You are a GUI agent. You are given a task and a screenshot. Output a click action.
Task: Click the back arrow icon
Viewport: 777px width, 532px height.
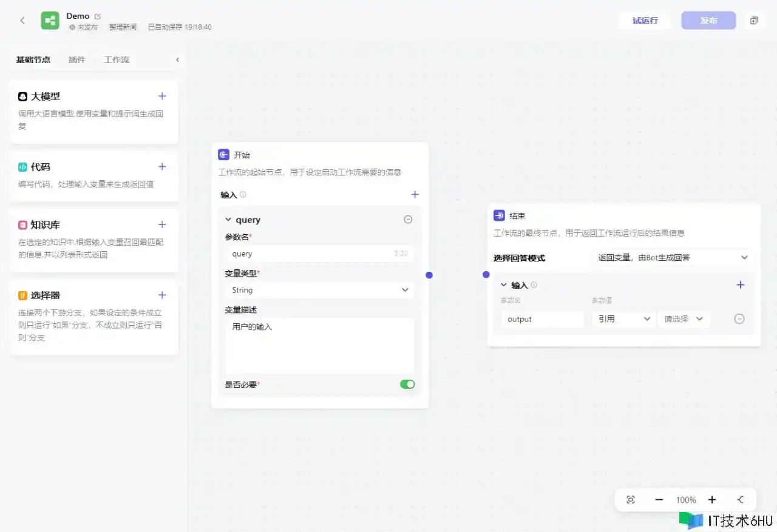(22, 21)
